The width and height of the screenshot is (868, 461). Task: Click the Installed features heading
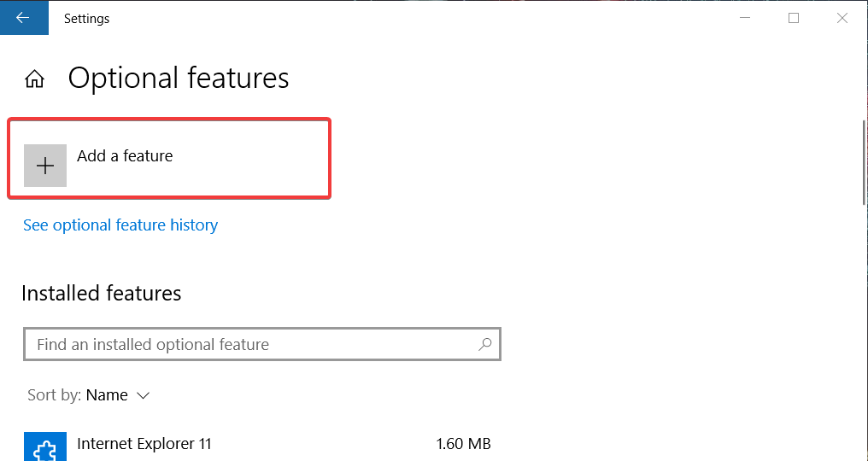102,294
